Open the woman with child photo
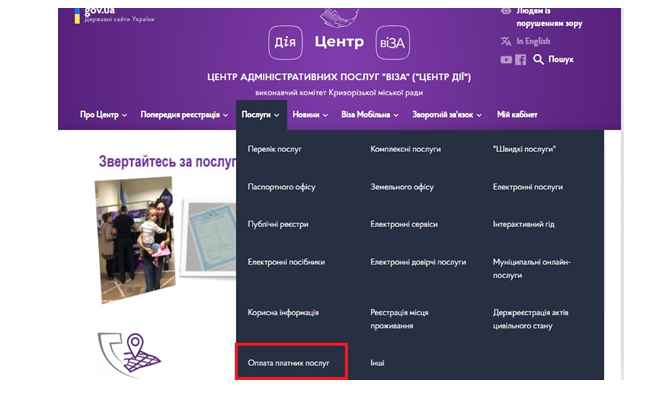650x393 pixels. pyautogui.click(x=135, y=239)
